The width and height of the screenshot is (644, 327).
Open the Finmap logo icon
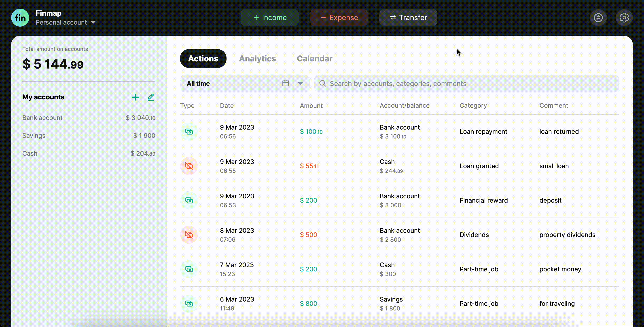[20, 17]
